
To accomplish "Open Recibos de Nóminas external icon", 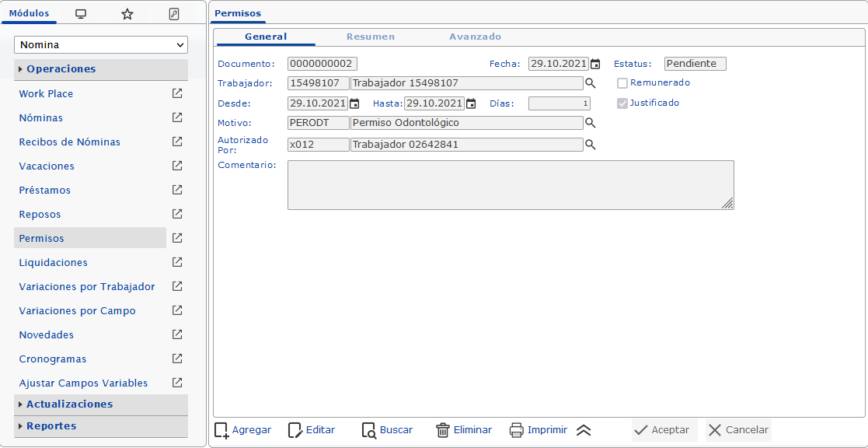I will (x=177, y=142).
